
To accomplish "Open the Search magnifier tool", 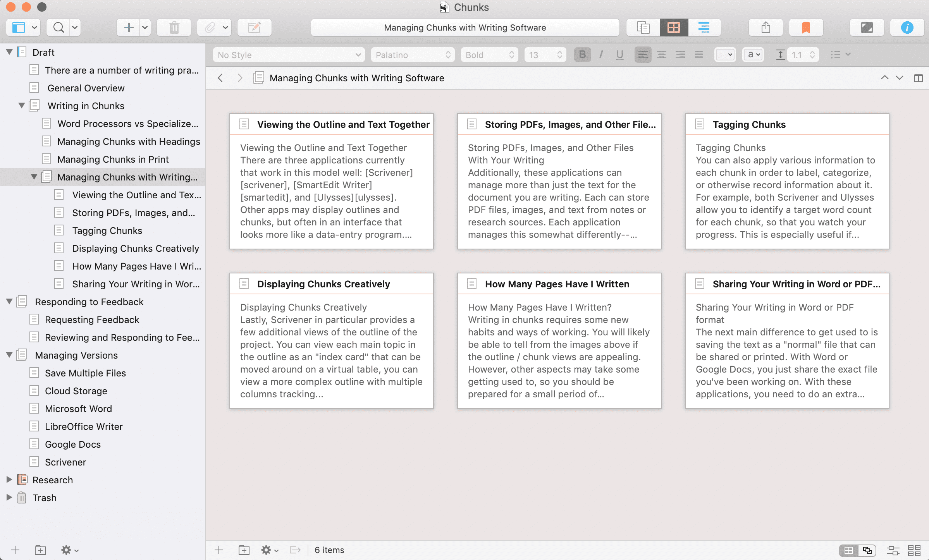I will pyautogui.click(x=58, y=27).
